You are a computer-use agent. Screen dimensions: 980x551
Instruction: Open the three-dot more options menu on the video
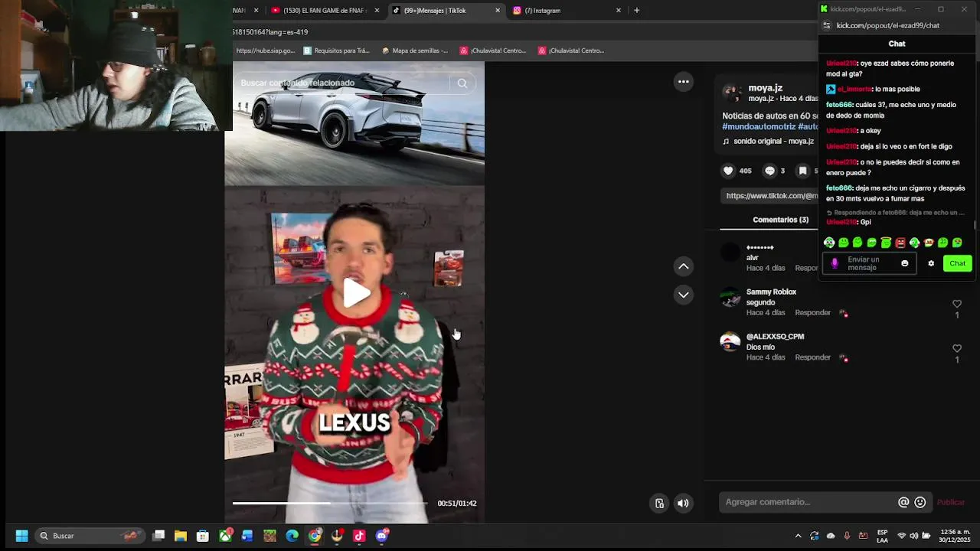684,82
